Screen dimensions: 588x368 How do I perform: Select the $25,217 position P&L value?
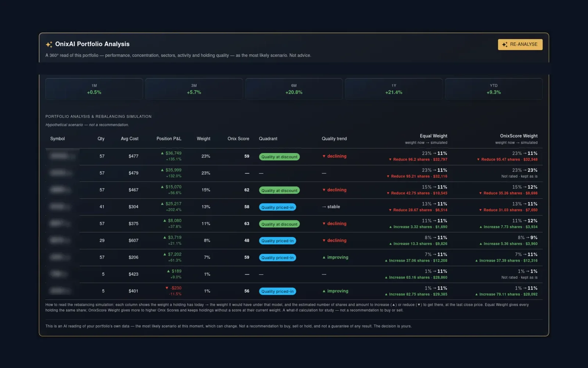pyautogui.click(x=173, y=204)
